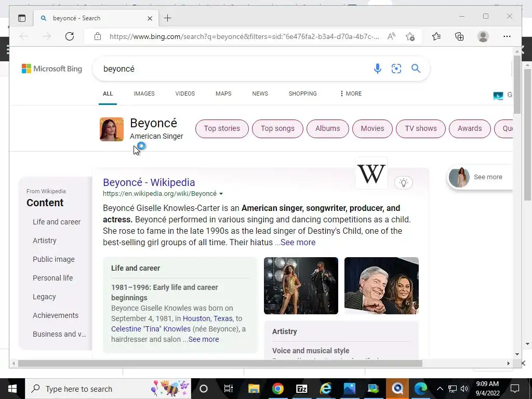Click the taskbar search box
This screenshot has height=399, width=532.
pyautogui.click(x=108, y=389)
